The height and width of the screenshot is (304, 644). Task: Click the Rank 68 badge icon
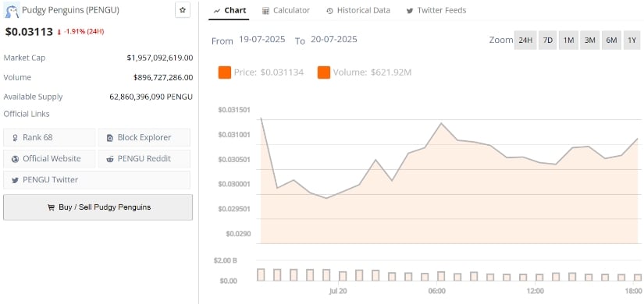(15, 138)
